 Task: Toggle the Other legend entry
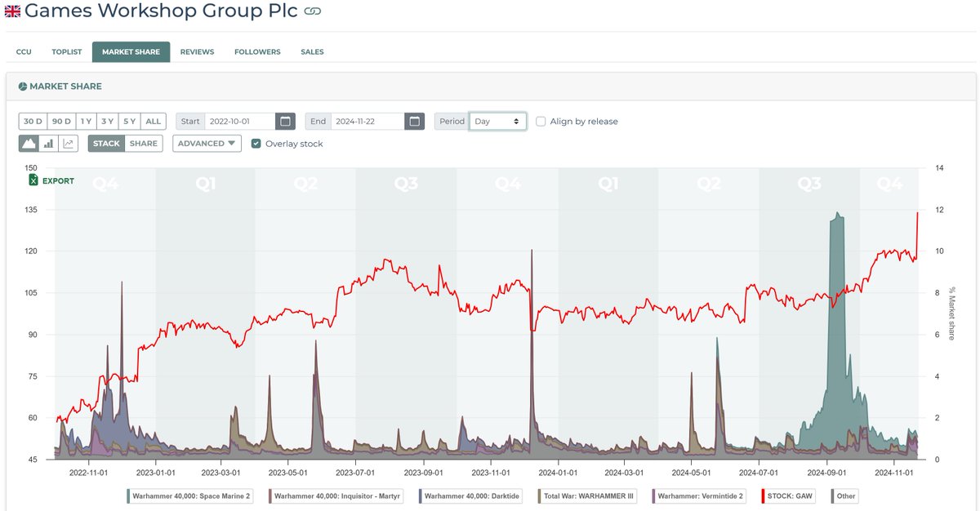click(x=844, y=495)
